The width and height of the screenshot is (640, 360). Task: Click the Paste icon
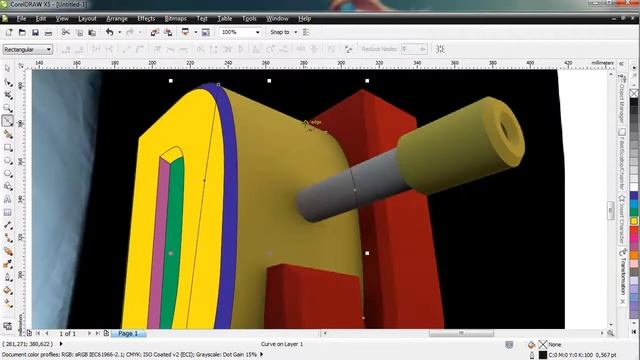(x=92, y=32)
